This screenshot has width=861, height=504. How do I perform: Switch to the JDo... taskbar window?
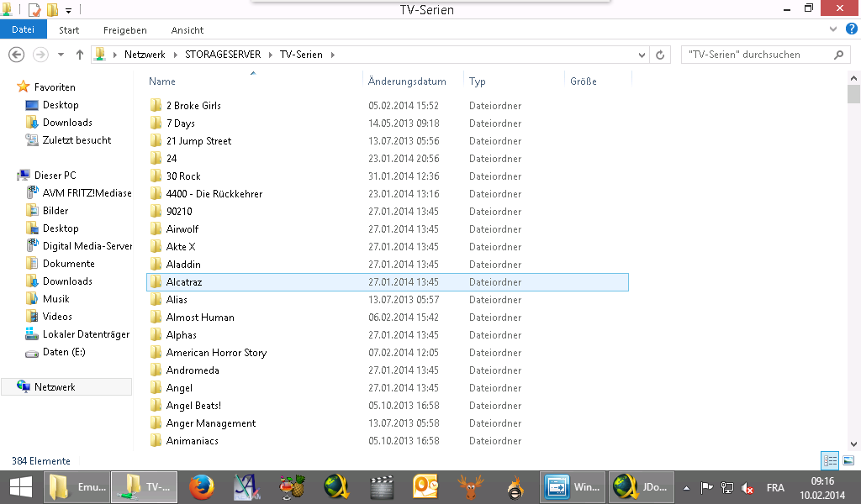coord(641,487)
